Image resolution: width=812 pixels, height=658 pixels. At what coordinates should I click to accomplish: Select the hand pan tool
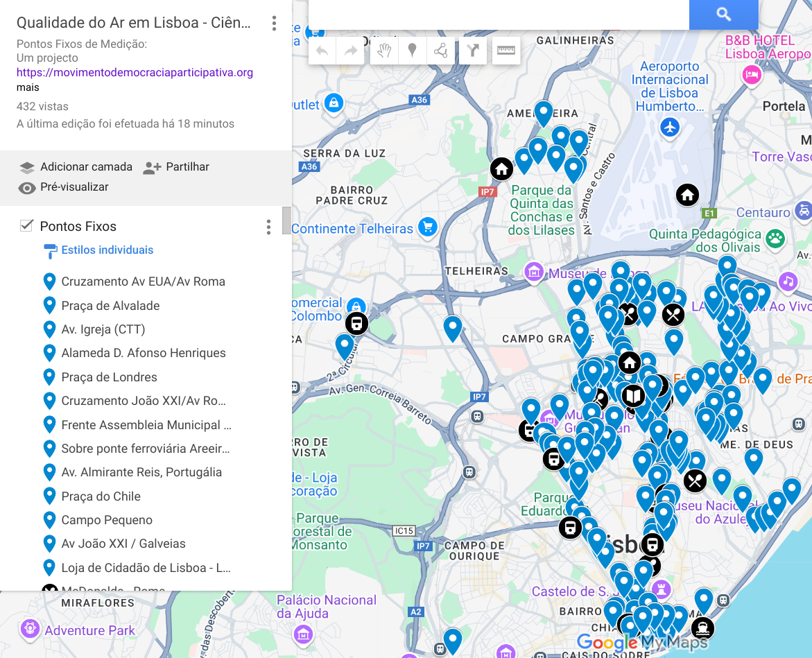coord(384,51)
